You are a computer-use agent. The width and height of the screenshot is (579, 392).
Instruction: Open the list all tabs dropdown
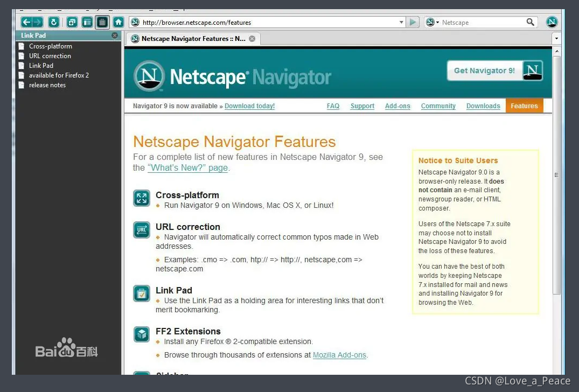556,38
